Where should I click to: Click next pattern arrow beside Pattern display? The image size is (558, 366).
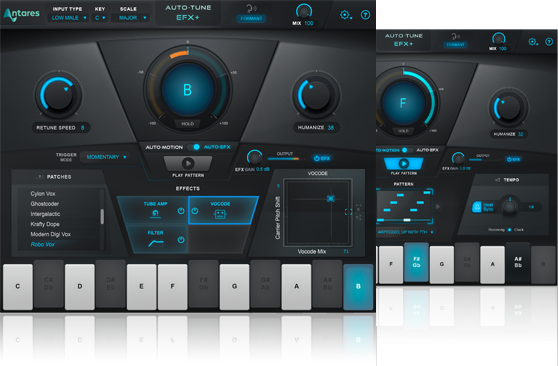[438, 206]
